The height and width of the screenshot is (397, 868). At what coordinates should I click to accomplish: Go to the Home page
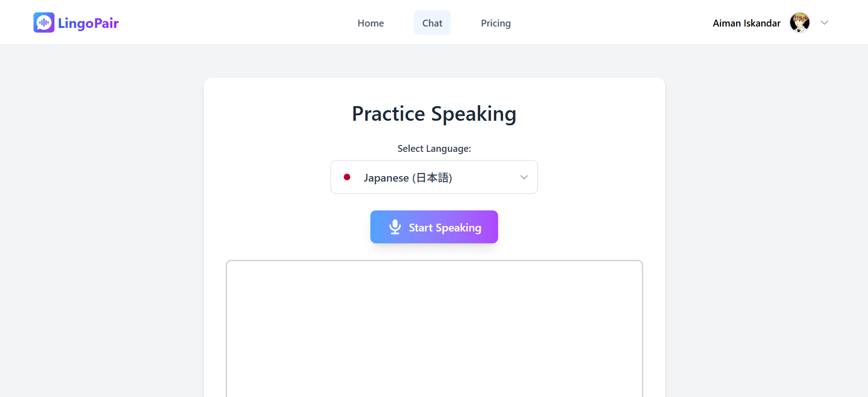[x=371, y=23]
